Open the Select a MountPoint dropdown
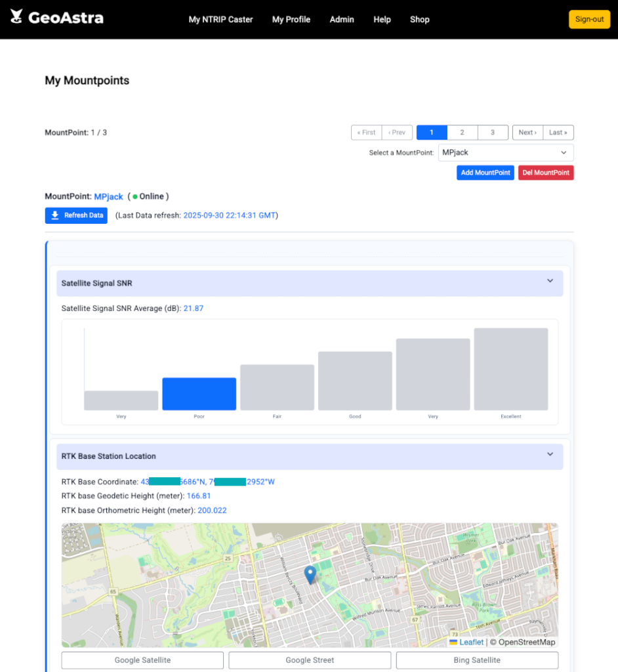618x672 pixels. pos(505,152)
